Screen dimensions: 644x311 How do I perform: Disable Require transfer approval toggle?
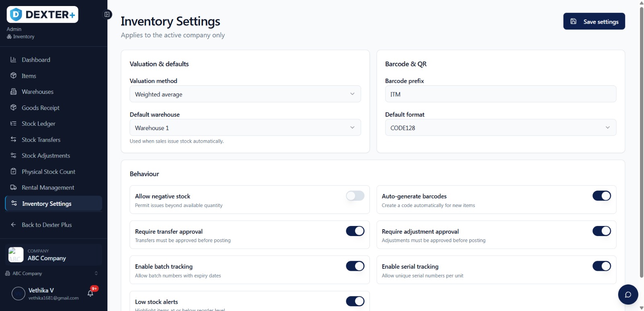pos(355,231)
